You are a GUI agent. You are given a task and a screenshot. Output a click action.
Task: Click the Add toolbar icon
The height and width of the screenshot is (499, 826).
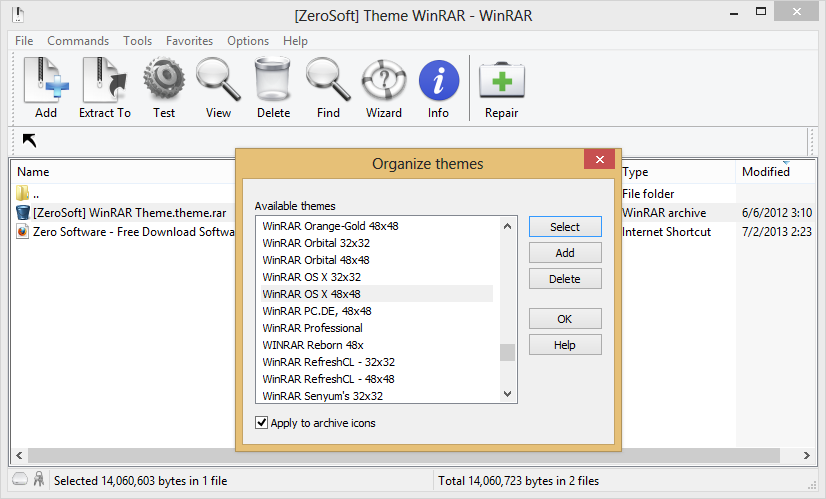pos(46,80)
